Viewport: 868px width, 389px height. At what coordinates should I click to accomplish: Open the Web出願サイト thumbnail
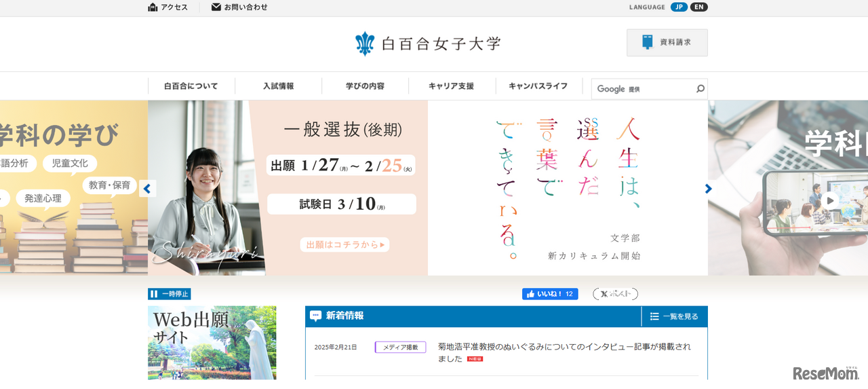coord(212,342)
